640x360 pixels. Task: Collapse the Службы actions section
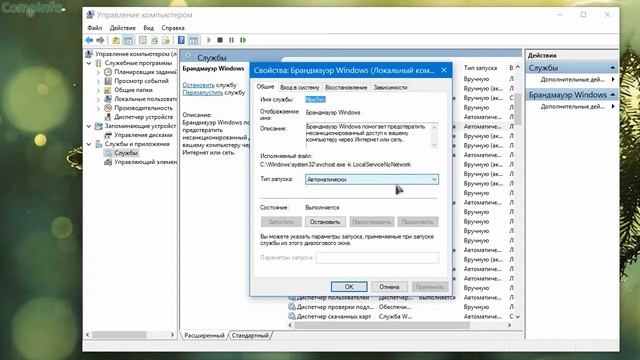tap(613, 68)
